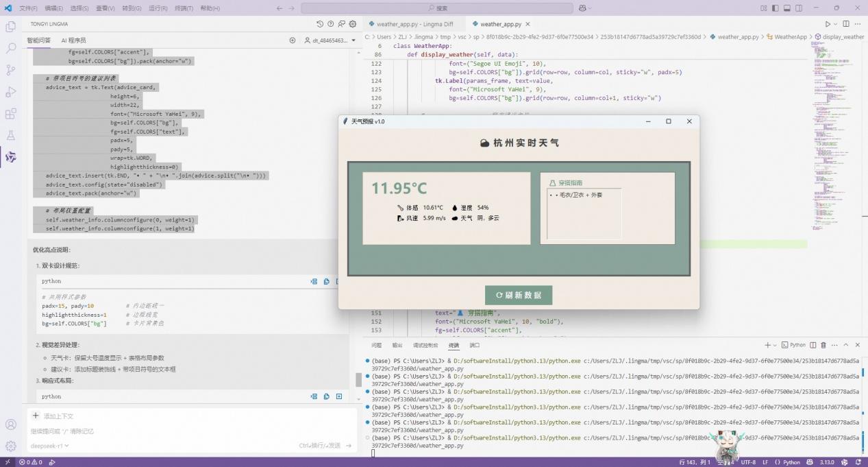Viewport: 868px width, 467px height.
Task: Open Lingma chat history icon
Action: point(320,24)
